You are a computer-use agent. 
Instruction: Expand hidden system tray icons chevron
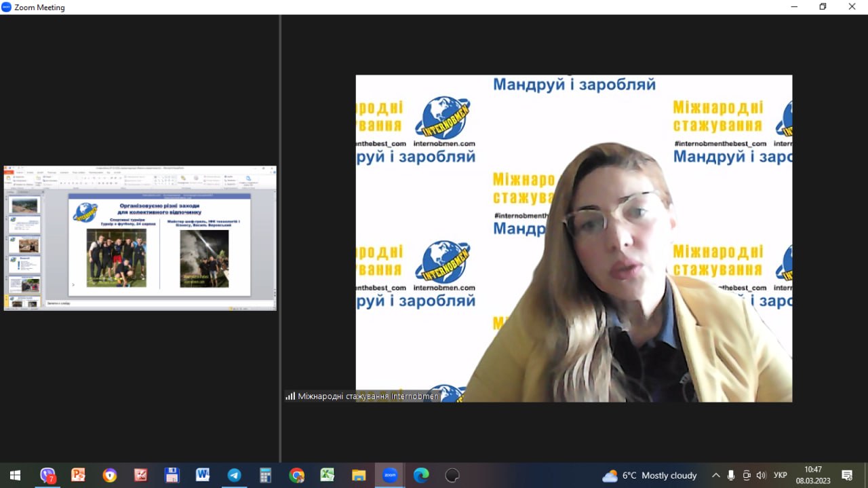click(x=715, y=475)
